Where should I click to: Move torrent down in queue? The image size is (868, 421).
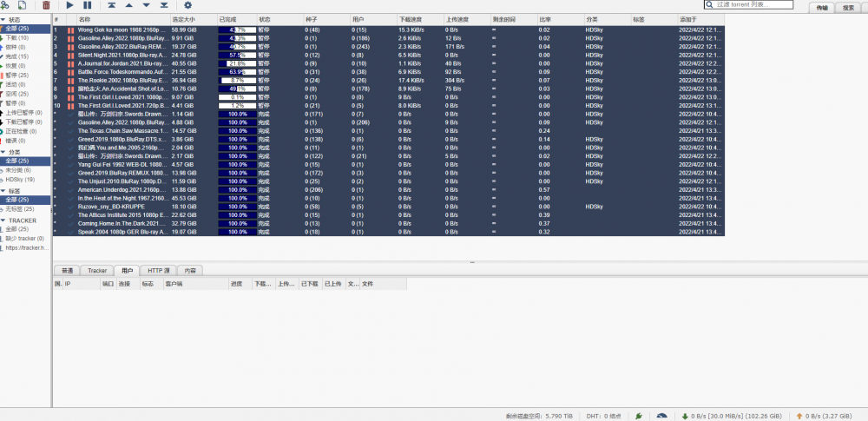point(147,5)
